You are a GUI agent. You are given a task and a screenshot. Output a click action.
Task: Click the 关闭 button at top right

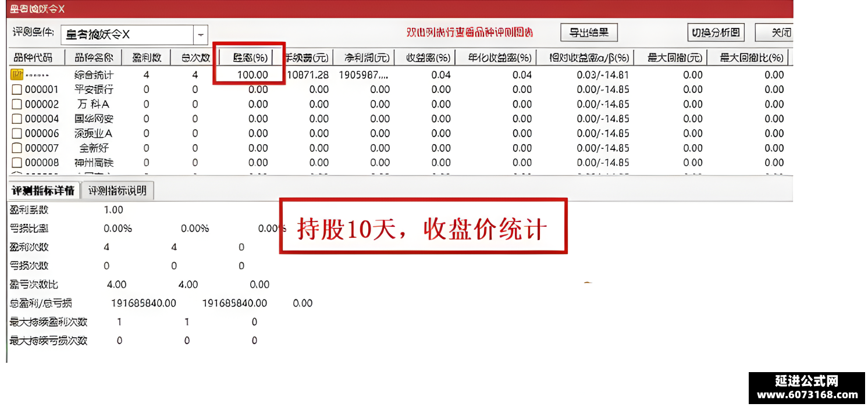(774, 33)
